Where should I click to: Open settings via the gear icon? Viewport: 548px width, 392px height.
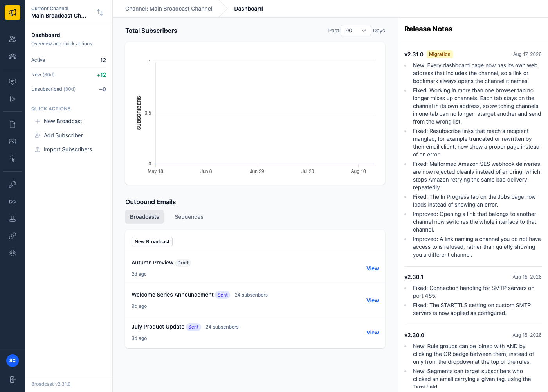point(13,253)
